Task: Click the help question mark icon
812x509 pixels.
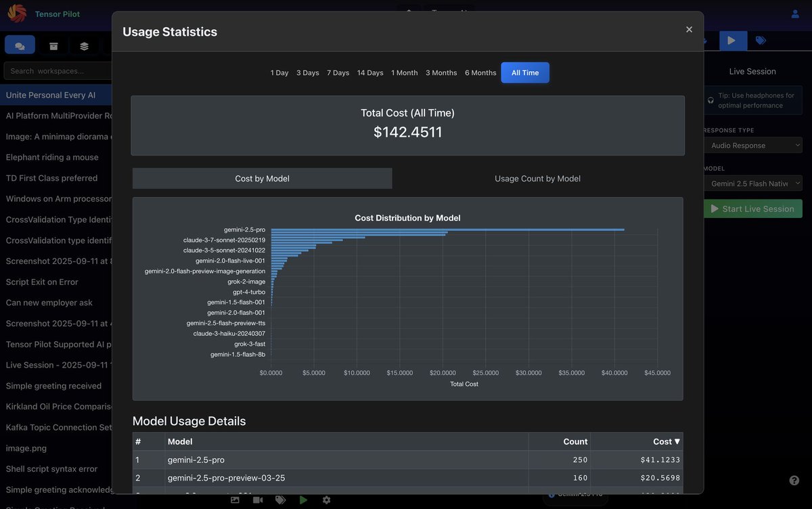Action: [x=794, y=481]
